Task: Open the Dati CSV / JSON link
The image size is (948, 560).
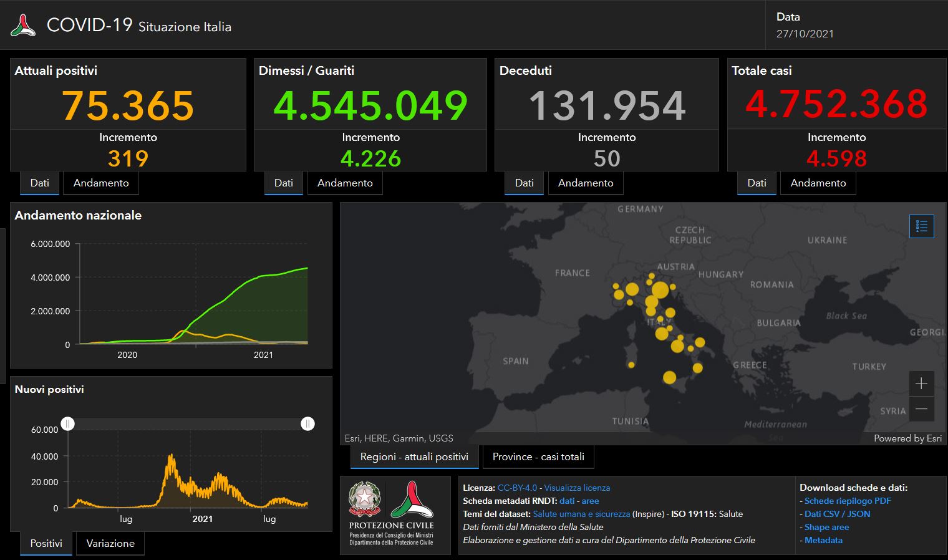Action: 837,514
